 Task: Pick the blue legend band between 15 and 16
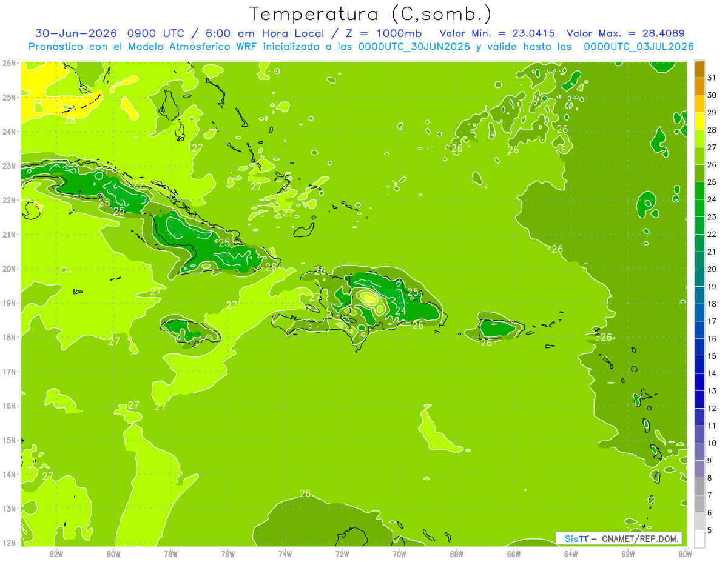point(699,347)
